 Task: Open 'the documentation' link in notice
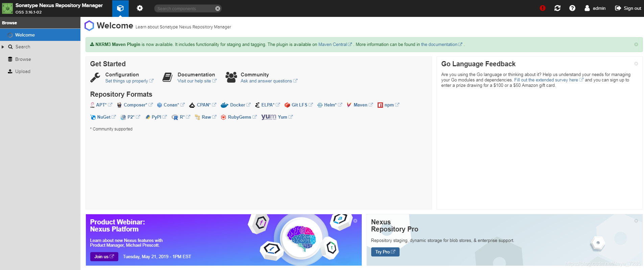tap(442, 45)
